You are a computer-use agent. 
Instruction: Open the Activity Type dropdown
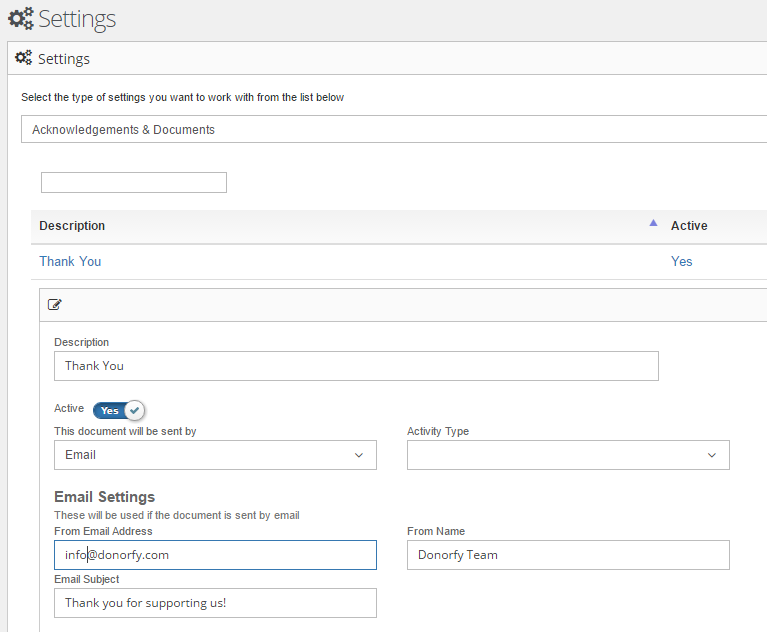[x=568, y=455]
